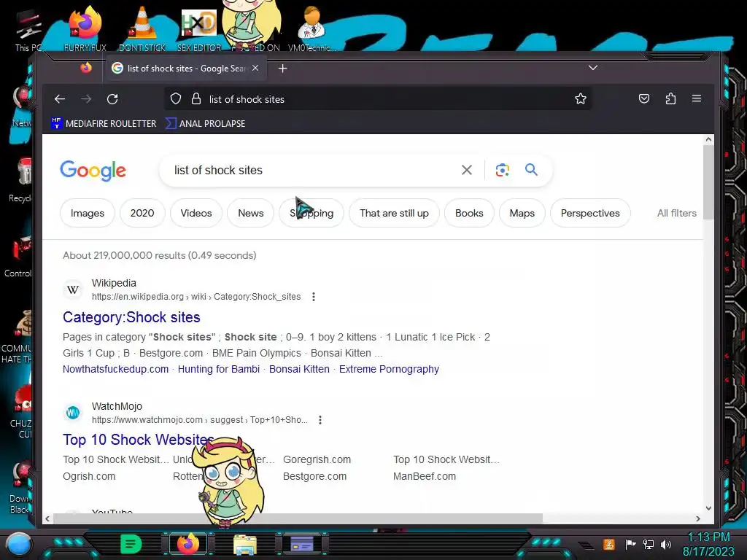This screenshot has height=560, width=747.
Task: Select the Perspectives filter chip
Action: click(590, 214)
